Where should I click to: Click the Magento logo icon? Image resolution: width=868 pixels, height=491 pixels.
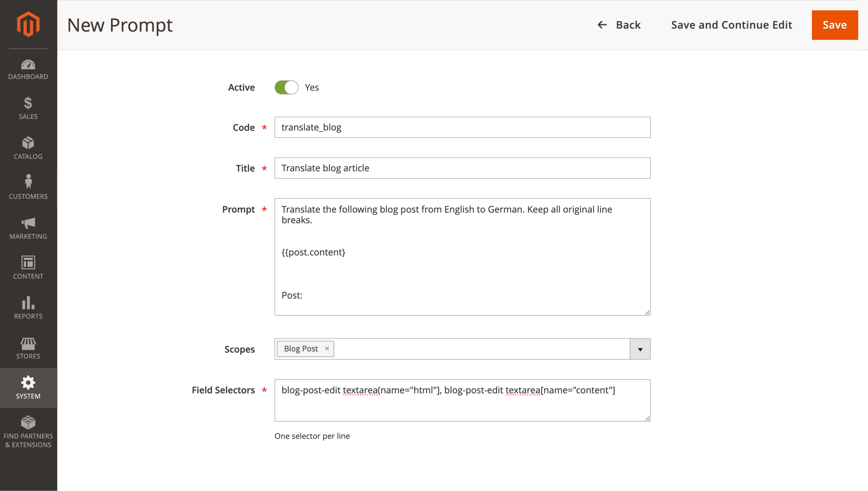tap(28, 24)
